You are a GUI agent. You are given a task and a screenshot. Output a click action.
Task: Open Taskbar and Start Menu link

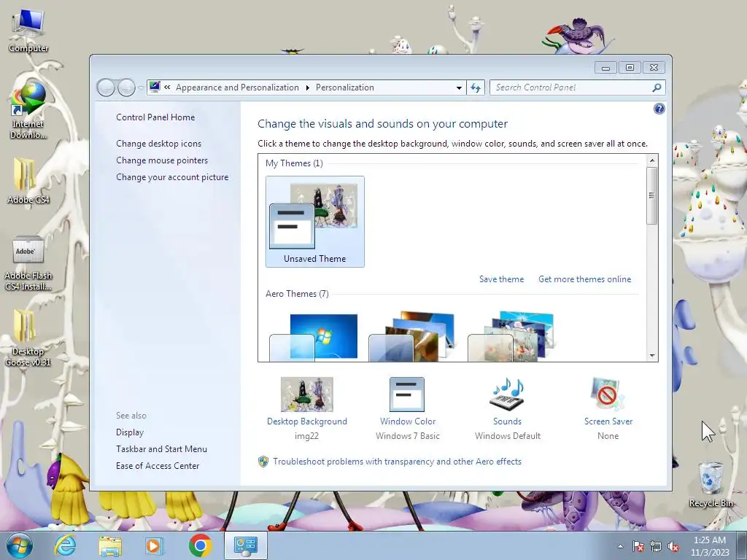point(161,449)
